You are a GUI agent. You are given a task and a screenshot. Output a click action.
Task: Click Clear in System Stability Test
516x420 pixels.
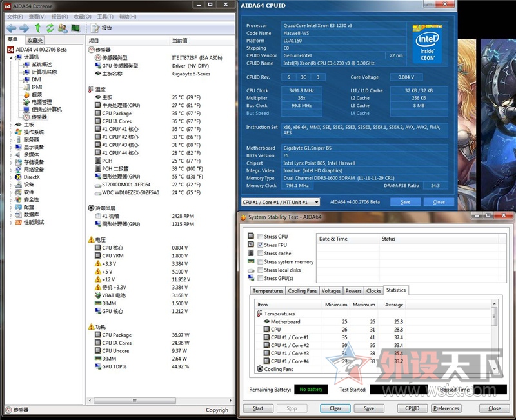335,408
